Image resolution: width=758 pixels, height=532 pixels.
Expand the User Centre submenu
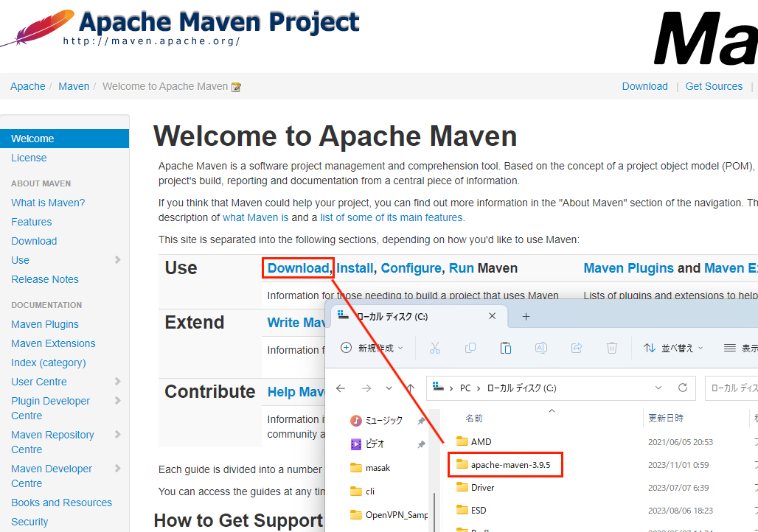[x=117, y=381]
